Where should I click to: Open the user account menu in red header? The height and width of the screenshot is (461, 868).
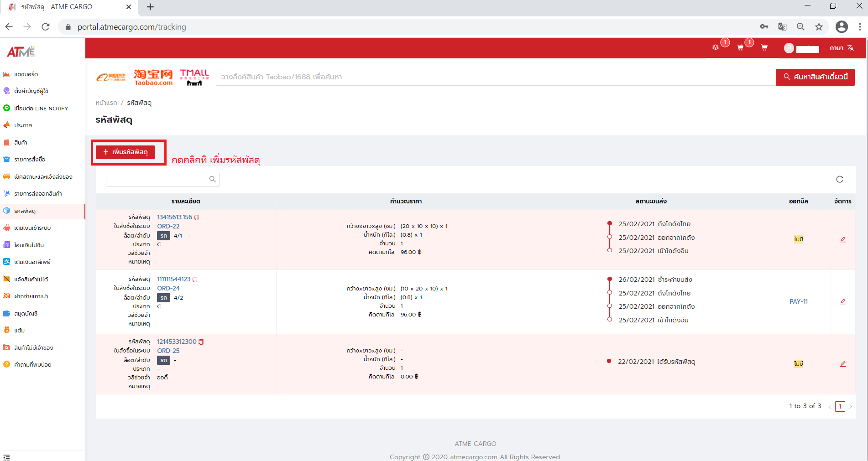[801, 48]
